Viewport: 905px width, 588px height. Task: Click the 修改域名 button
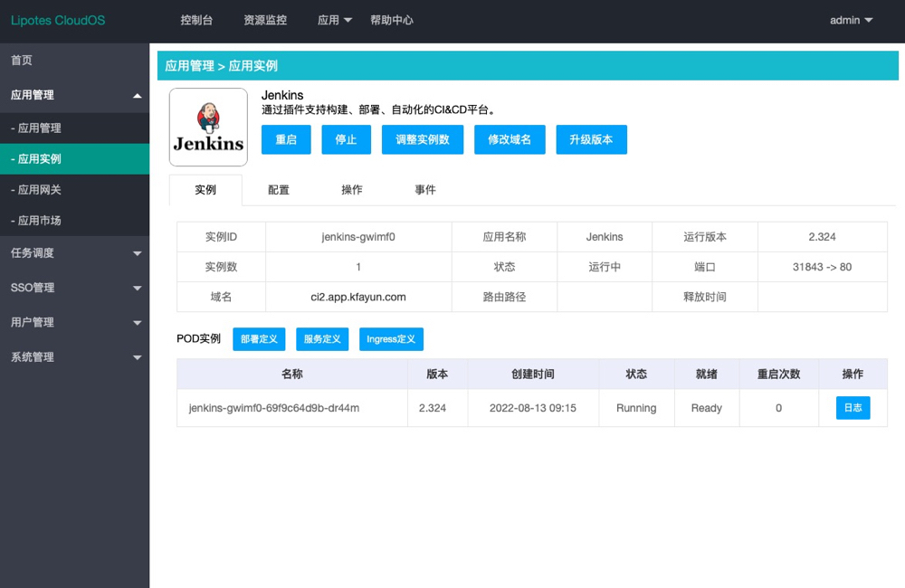click(x=509, y=139)
